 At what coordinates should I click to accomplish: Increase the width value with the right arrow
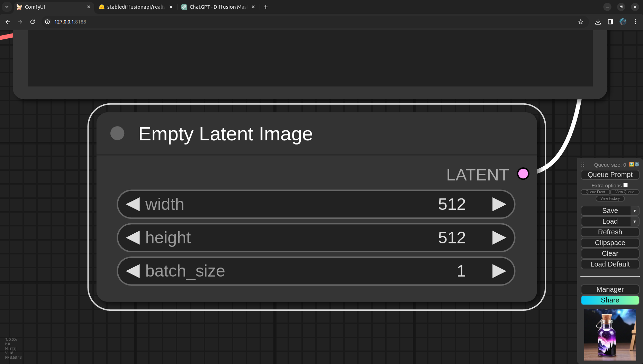[499, 204]
